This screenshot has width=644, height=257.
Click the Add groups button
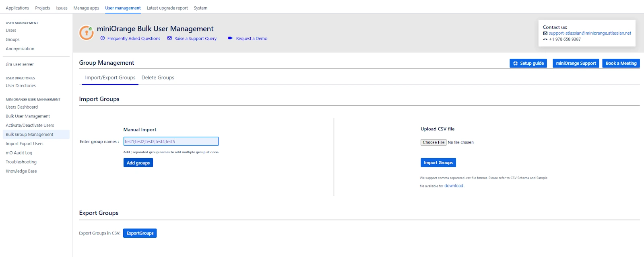138,163
